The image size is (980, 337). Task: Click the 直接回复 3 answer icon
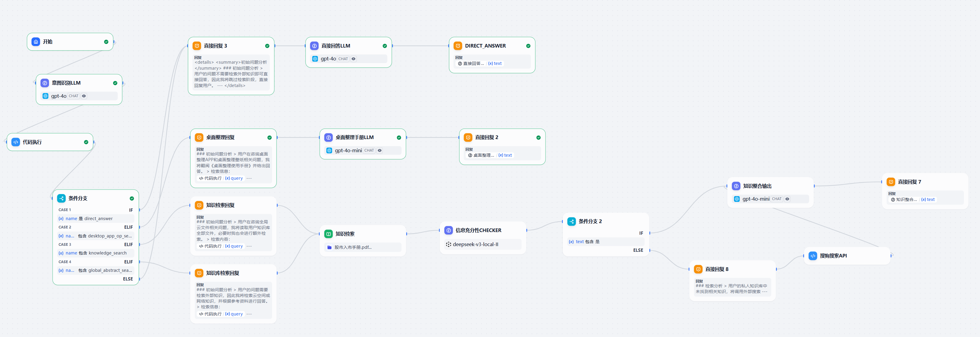point(197,46)
